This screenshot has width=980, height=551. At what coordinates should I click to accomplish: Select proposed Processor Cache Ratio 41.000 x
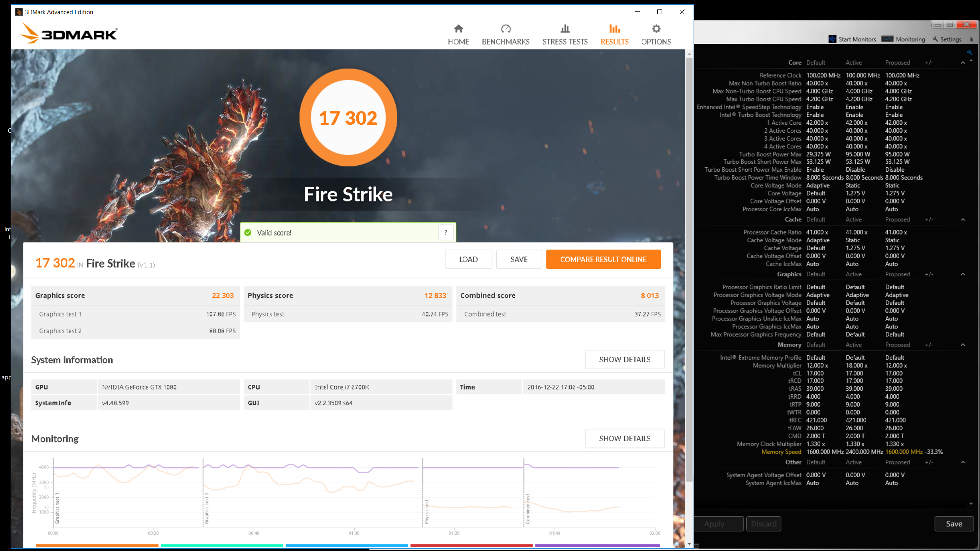coord(896,232)
